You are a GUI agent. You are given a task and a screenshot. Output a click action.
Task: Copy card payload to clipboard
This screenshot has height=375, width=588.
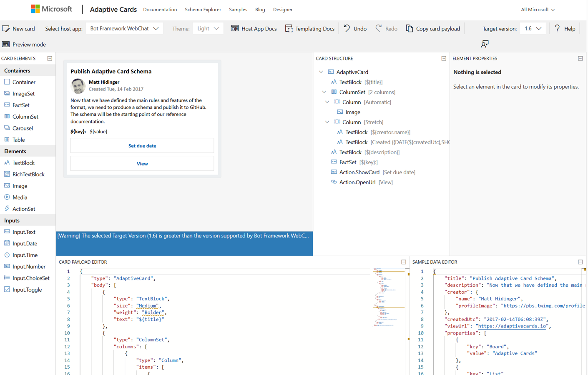433,29
